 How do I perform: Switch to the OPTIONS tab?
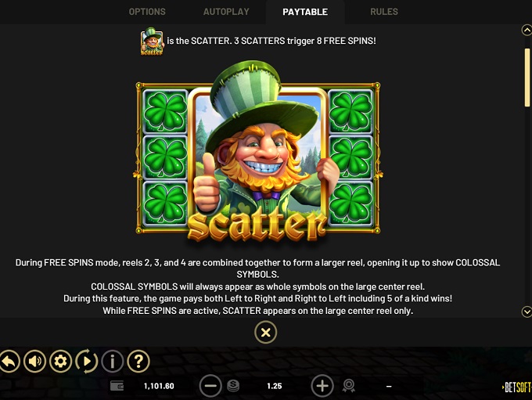point(147,12)
